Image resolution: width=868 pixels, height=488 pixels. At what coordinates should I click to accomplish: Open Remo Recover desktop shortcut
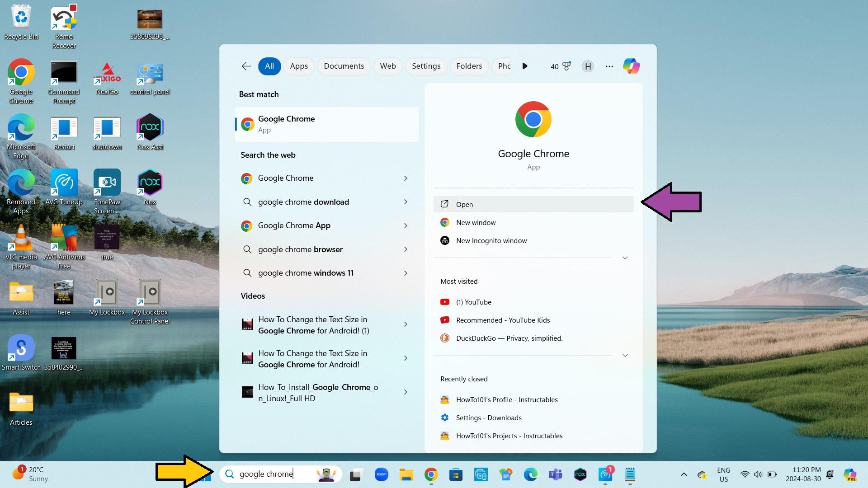[x=64, y=27]
